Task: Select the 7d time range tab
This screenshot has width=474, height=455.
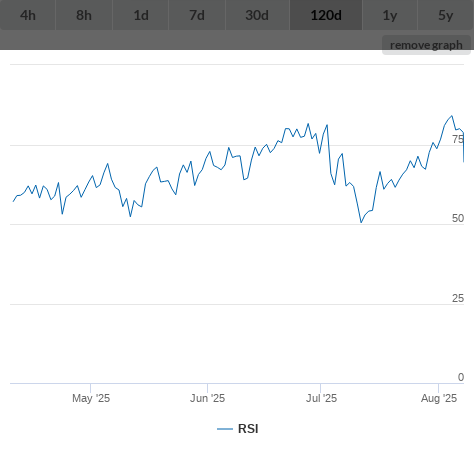Action: [197, 15]
